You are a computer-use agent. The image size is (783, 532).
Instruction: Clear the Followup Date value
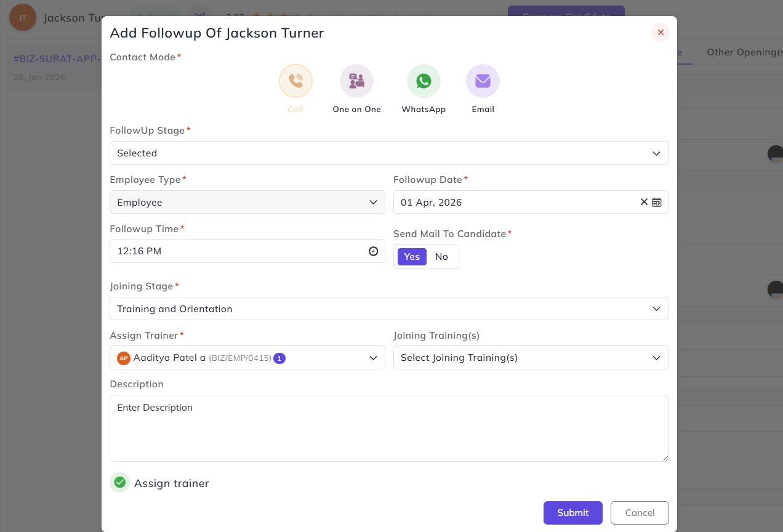[x=644, y=202]
